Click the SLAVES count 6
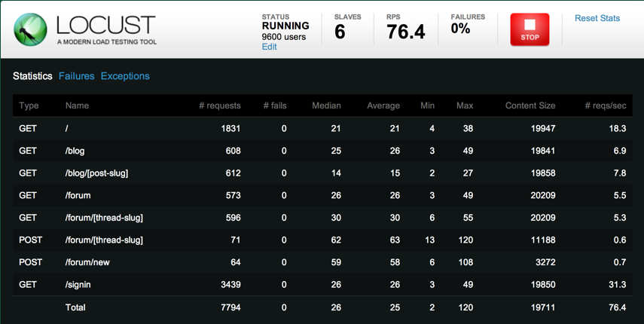Viewport: 644px width, 324px height. coord(340,32)
